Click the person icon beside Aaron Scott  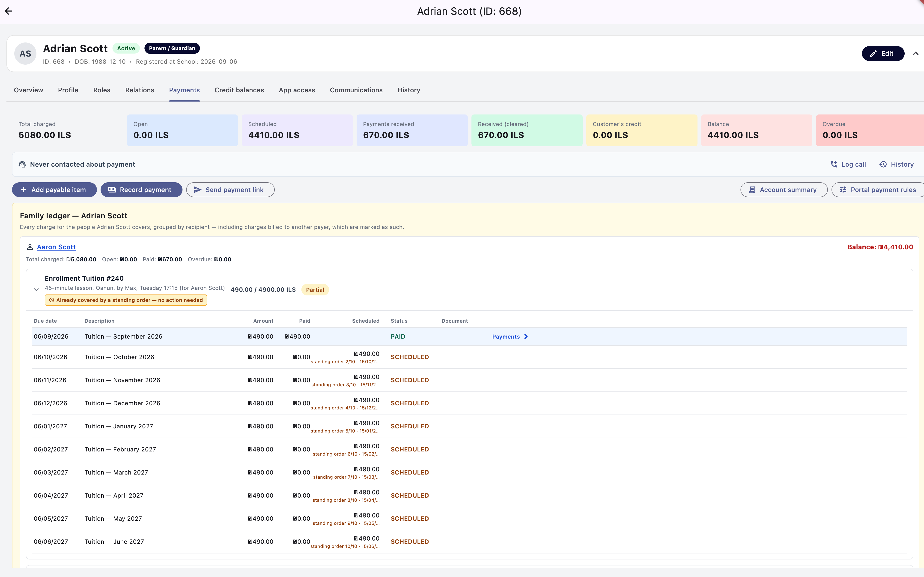click(x=30, y=247)
